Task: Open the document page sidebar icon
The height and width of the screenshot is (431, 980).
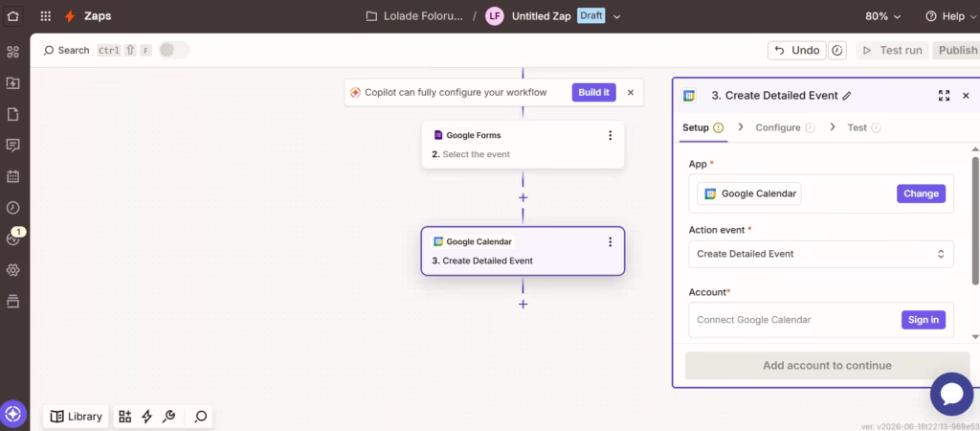Action: pos(13,115)
